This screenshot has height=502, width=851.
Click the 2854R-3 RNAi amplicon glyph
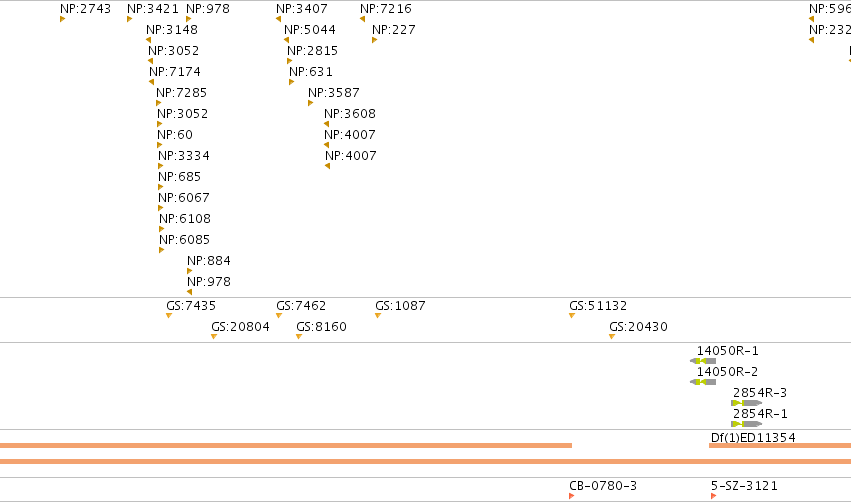coord(747,403)
